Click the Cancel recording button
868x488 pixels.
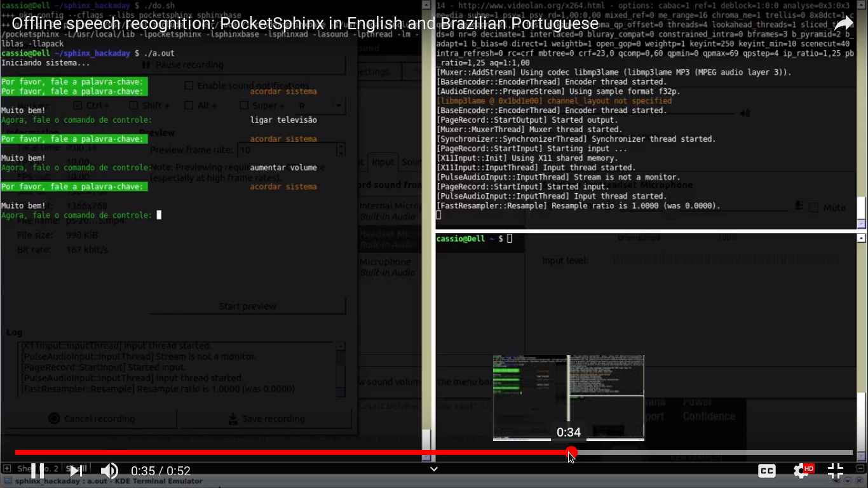(92, 419)
